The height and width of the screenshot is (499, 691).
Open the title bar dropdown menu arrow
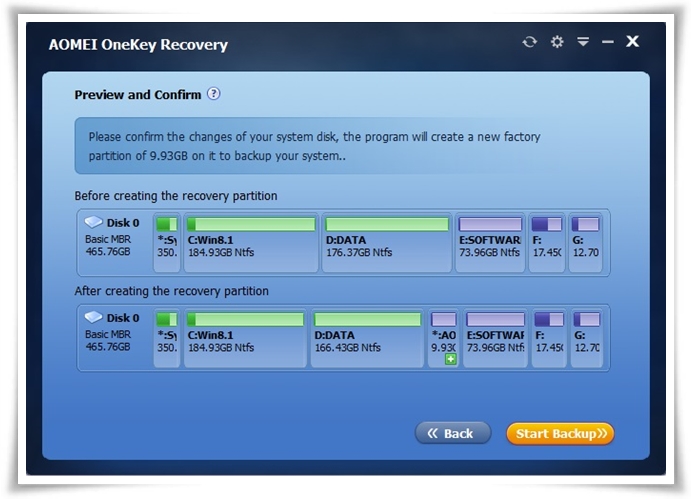583,42
